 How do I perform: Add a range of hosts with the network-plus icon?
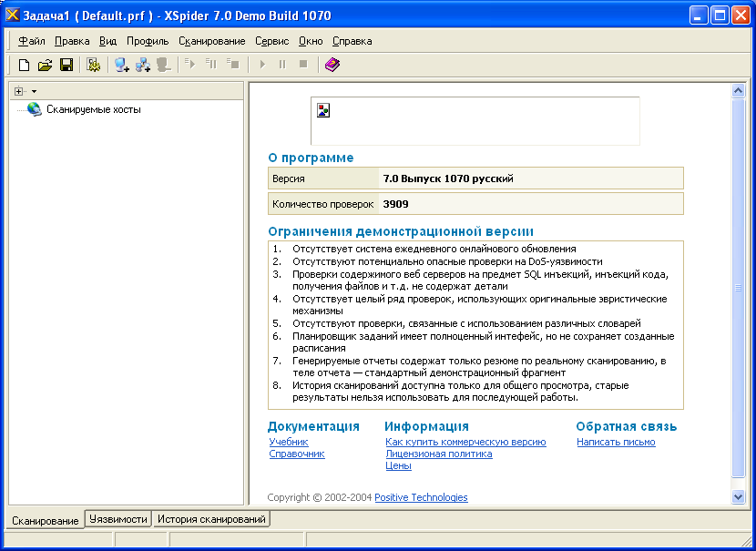point(143,65)
